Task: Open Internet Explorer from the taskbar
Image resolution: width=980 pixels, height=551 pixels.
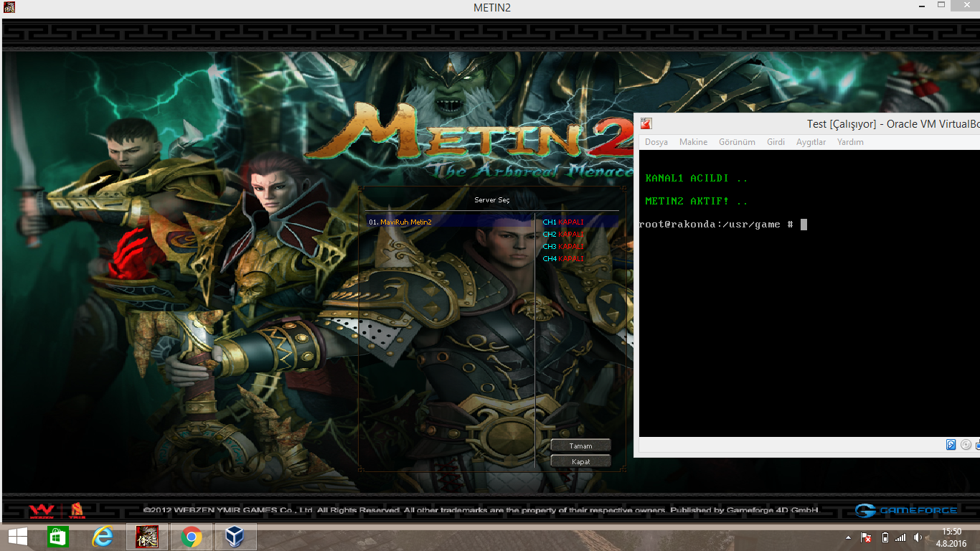Action: tap(103, 537)
